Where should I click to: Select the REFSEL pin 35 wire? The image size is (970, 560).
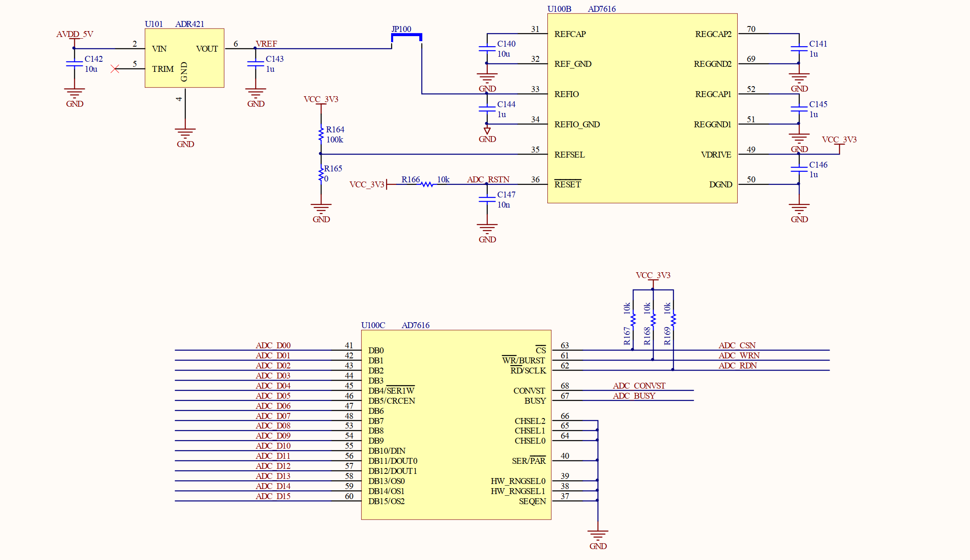coord(434,154)
